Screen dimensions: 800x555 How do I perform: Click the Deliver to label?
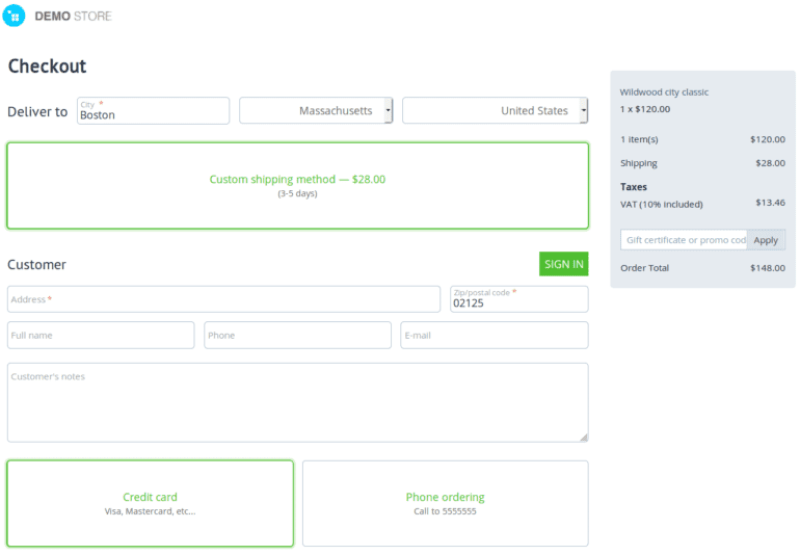coord(37,112)
